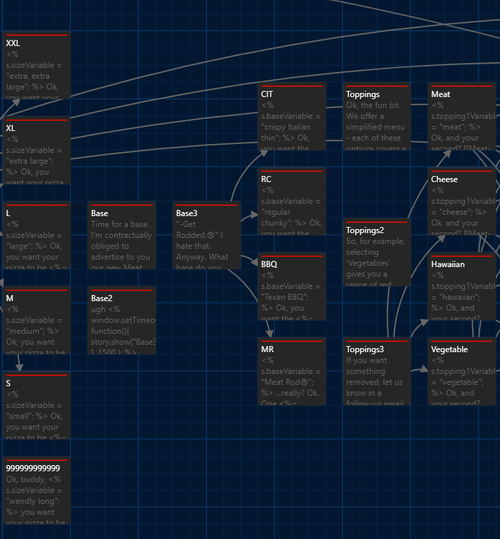This screenshot has height=539, width=500.
Task: Select the RC passage card
Action: pyautogui.click(x=292, y=201)
